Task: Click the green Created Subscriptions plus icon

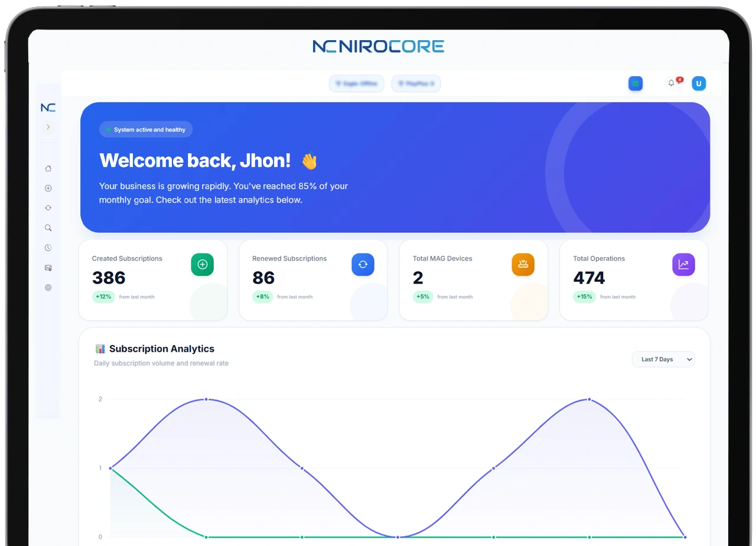Action: click(x=203, y=265)
